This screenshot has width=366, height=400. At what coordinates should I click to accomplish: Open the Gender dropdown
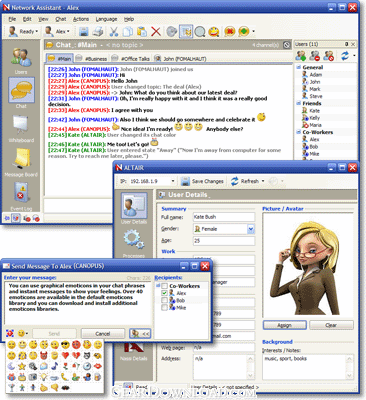[251, 229]
